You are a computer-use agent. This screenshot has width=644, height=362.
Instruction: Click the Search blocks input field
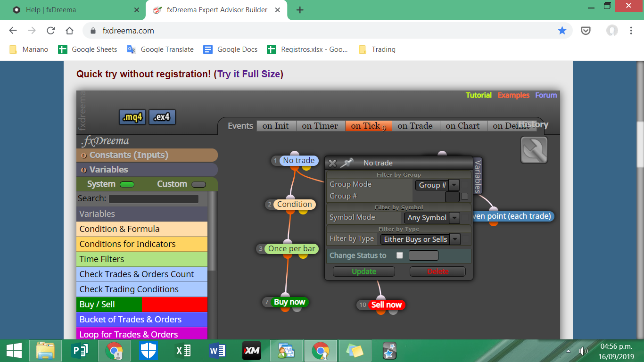pos(154,199)
